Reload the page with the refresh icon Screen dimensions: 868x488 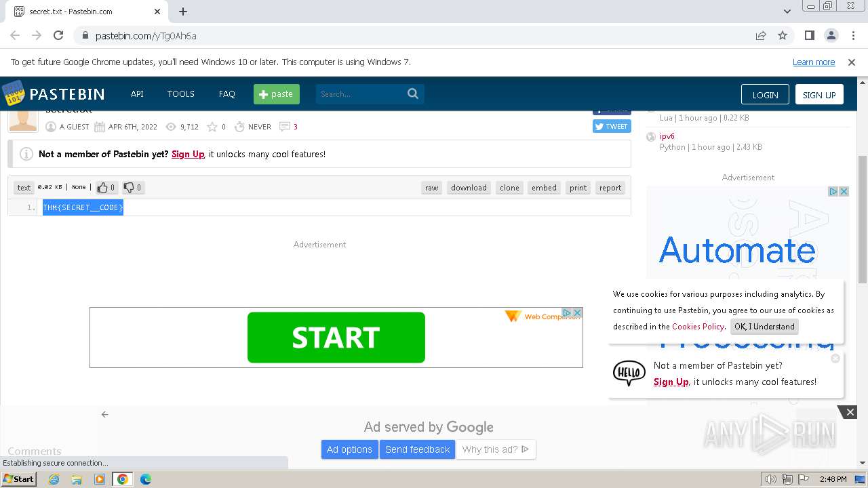point(58,35)
